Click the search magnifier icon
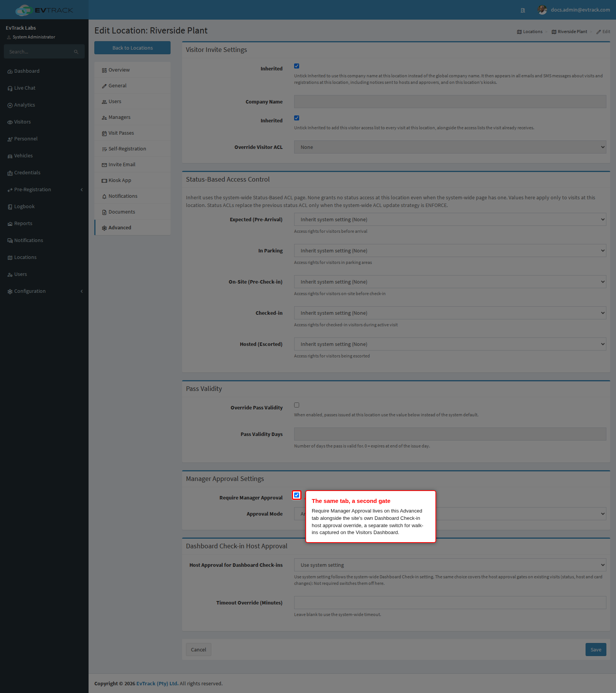This screenshot has height=693, width=616. coord(76,52)
